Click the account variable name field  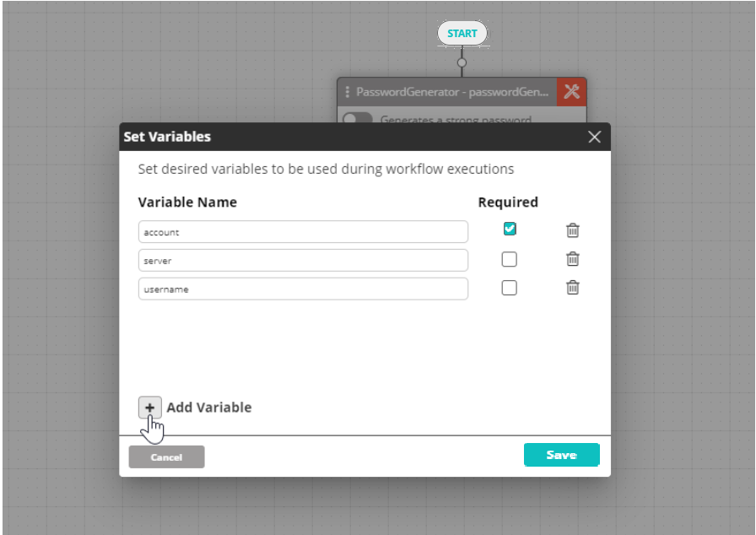pyautogui.click(x=303, y=232)
